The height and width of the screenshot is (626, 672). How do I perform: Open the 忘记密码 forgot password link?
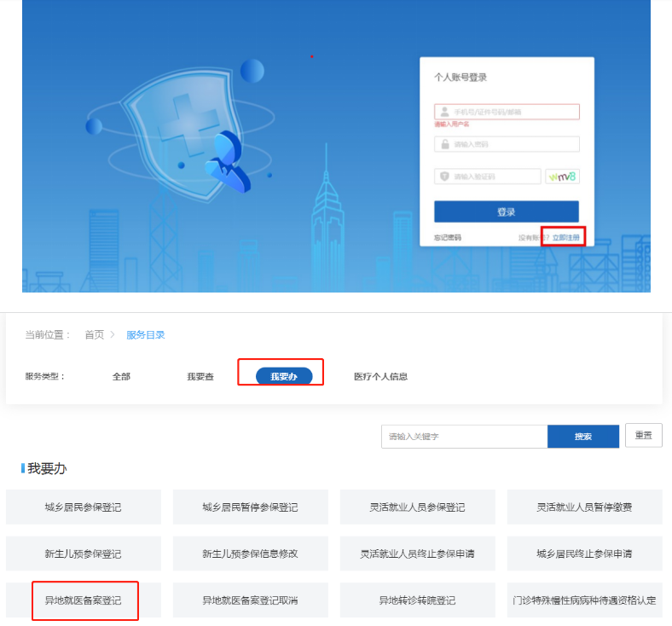tap(448, 237)
